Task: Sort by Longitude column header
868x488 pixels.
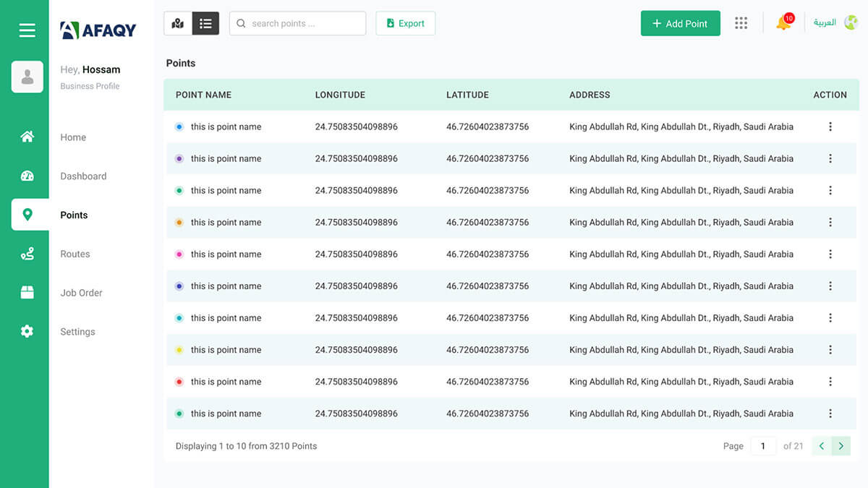Action: tap(340, 95)
